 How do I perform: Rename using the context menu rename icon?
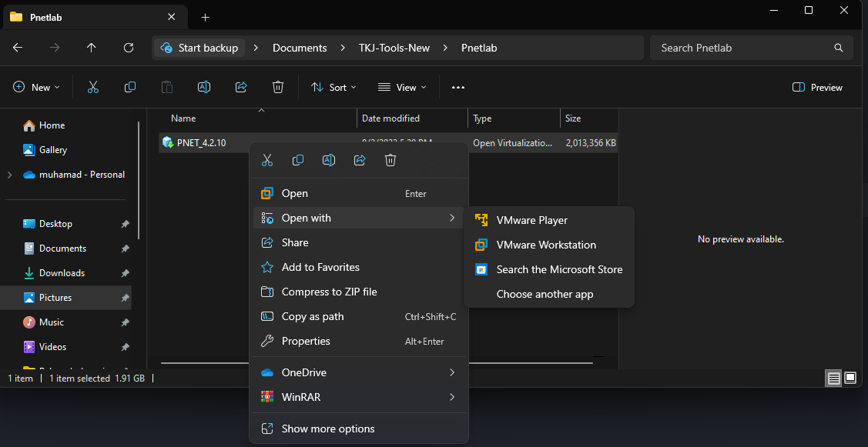pyautogui.click(x=329, y=161)
